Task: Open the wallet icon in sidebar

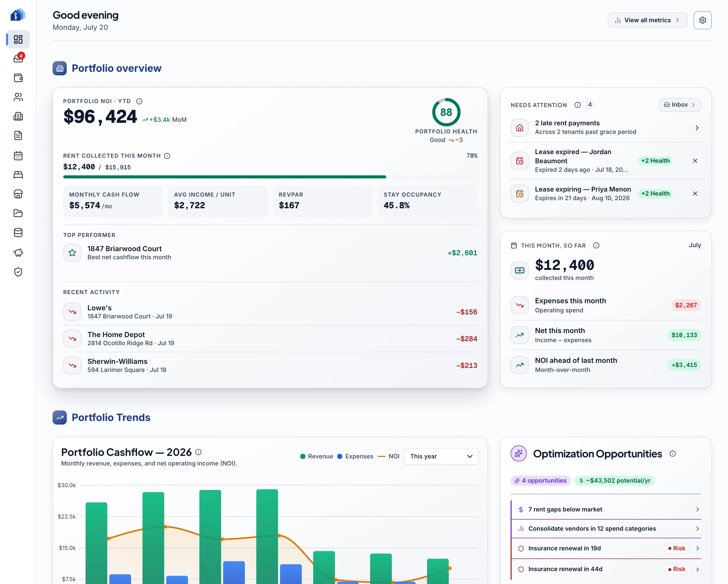Action: (x=18, y=78)
